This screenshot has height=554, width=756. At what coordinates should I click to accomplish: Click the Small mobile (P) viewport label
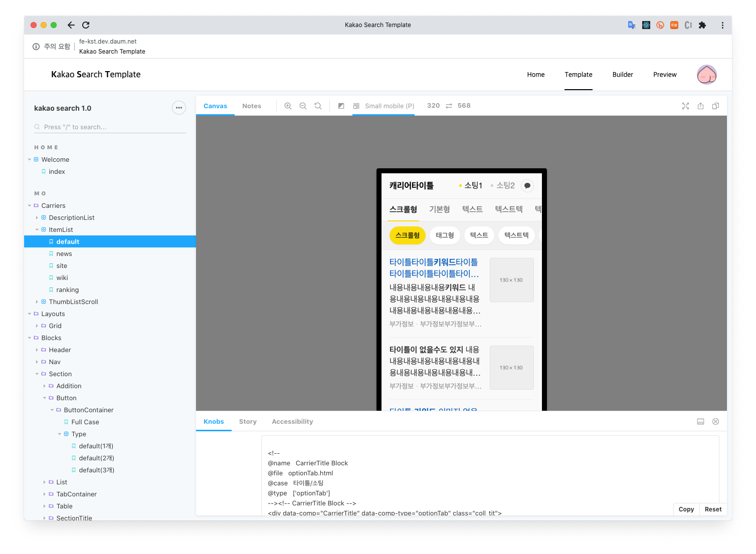[390, 106]
